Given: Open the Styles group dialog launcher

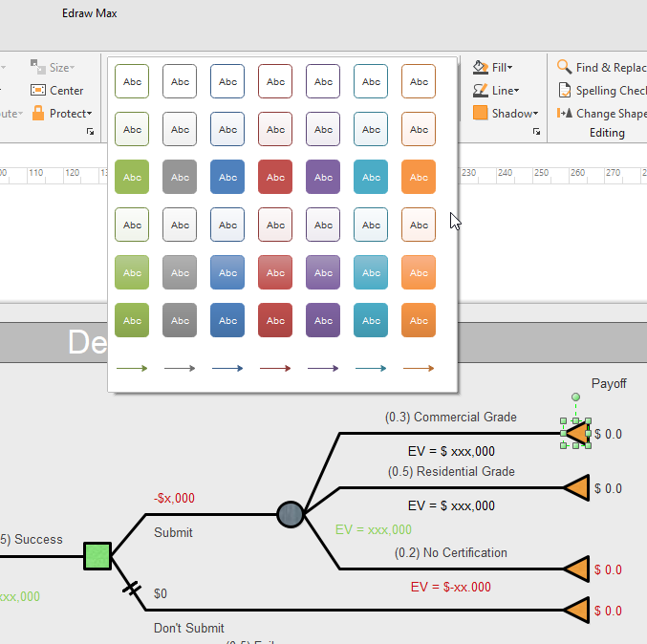Looking at the screenshot, I should pos(536,132).
